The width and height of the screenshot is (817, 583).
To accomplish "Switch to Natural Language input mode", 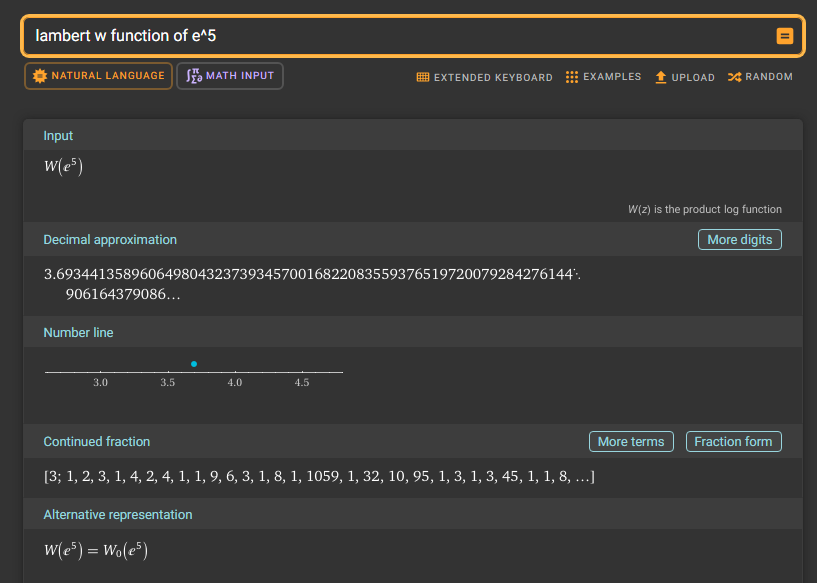I will 98,76.
